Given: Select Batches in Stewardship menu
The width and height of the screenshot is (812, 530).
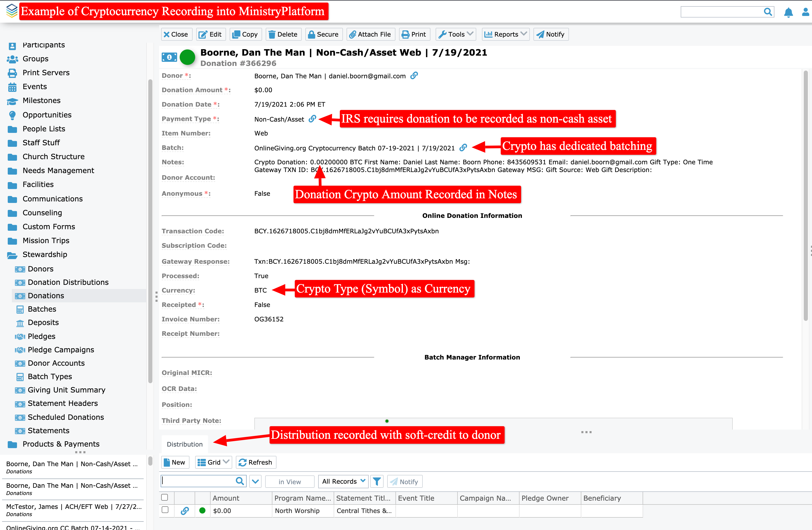Looking at the screenshot, I should [42, 309].
